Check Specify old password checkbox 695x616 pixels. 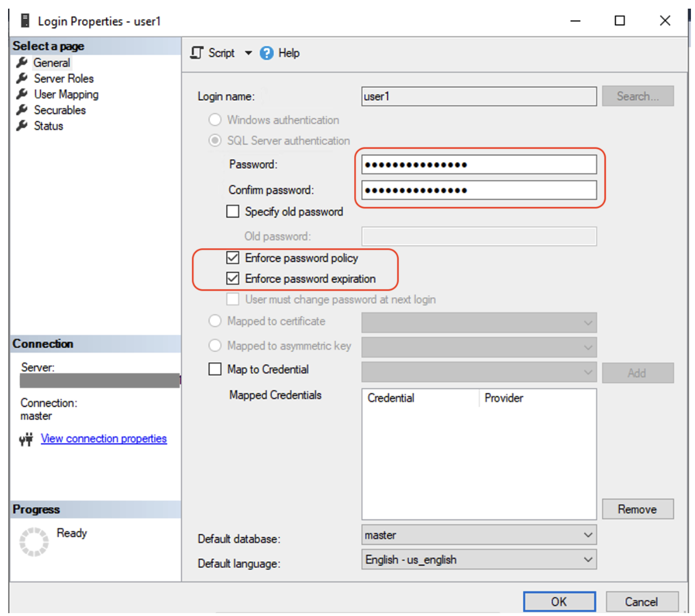point(233,211)
